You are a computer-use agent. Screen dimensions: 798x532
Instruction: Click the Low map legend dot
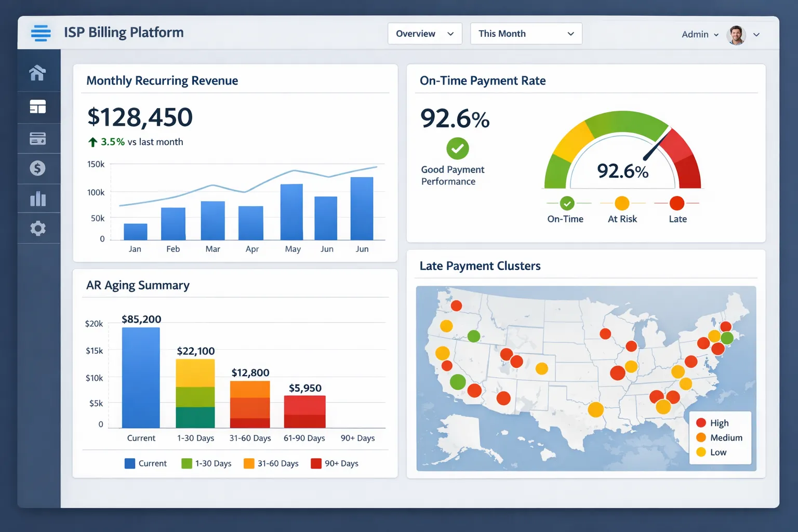pos(701,452)
